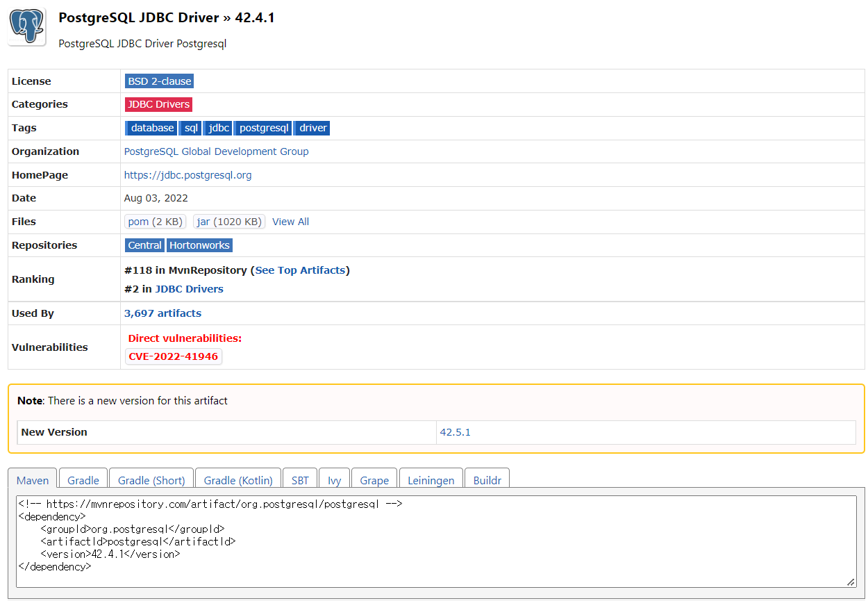Download the pom (2 KB) file
The image size is (868, 601).
[156, 222]
